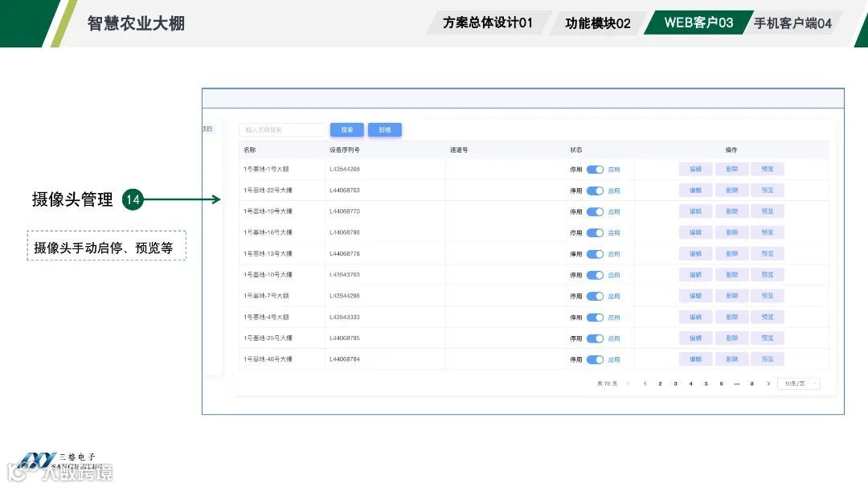Click 预览 for 1号基地-1号大棚
Viewport: 868px width, 488px height.
[x=768, y=169]
